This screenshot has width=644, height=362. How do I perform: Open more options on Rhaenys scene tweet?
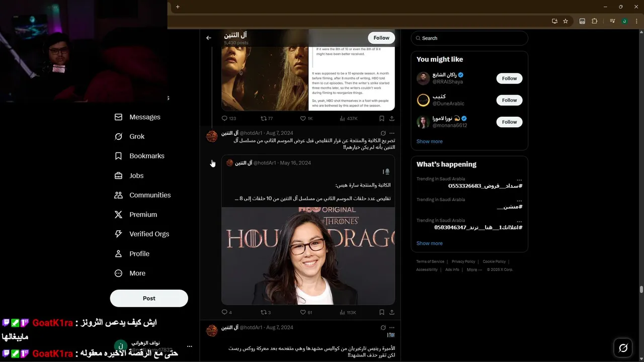click(392, 327)
